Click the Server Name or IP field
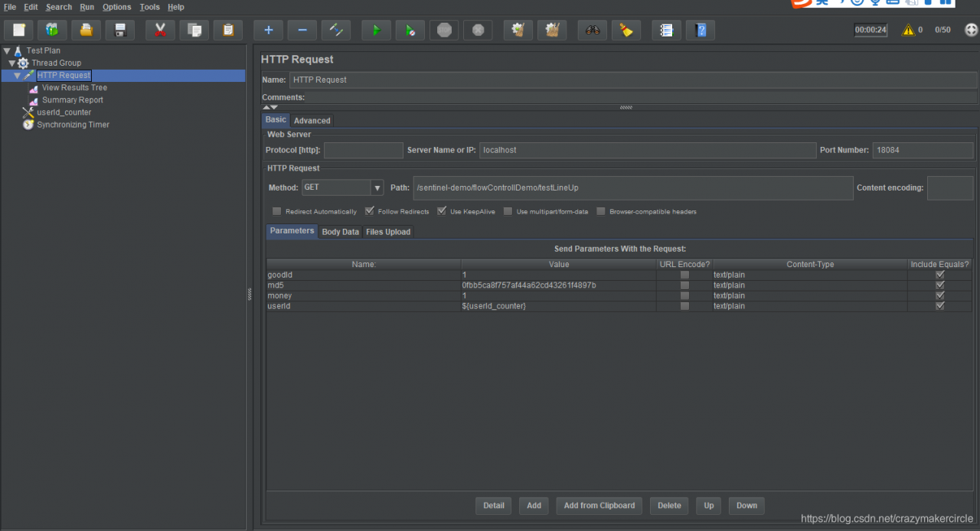The image size is (980, 531). tap(648, 150)
